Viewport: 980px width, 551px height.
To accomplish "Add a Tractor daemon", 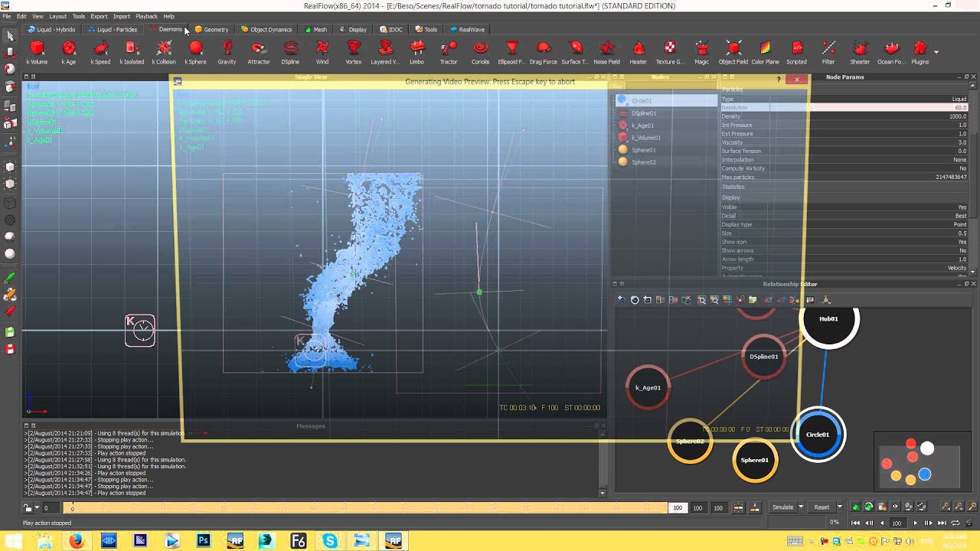I will [x=449, y=52].
